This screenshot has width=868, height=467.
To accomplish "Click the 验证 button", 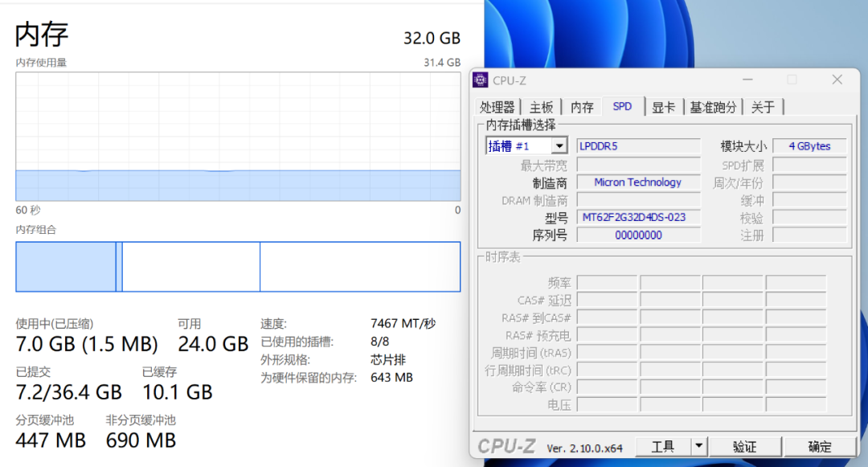I will [744, 447].
